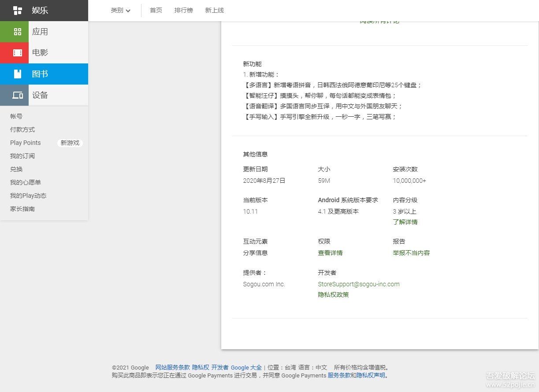This screenshot has width=539, height=392.
Task: Open Google Payments 隐私权声明 link
Action: coord(371,376)
